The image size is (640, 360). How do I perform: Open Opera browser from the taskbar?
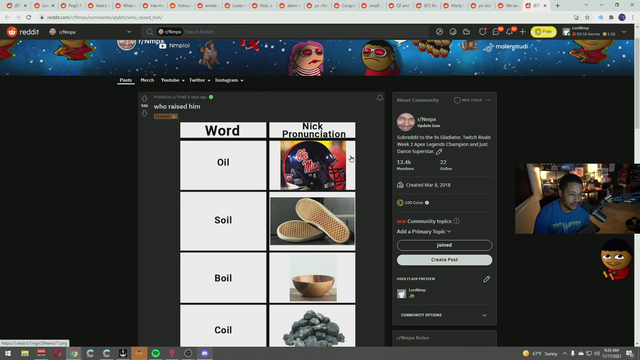pyautogui.click(x=58, y=353)
